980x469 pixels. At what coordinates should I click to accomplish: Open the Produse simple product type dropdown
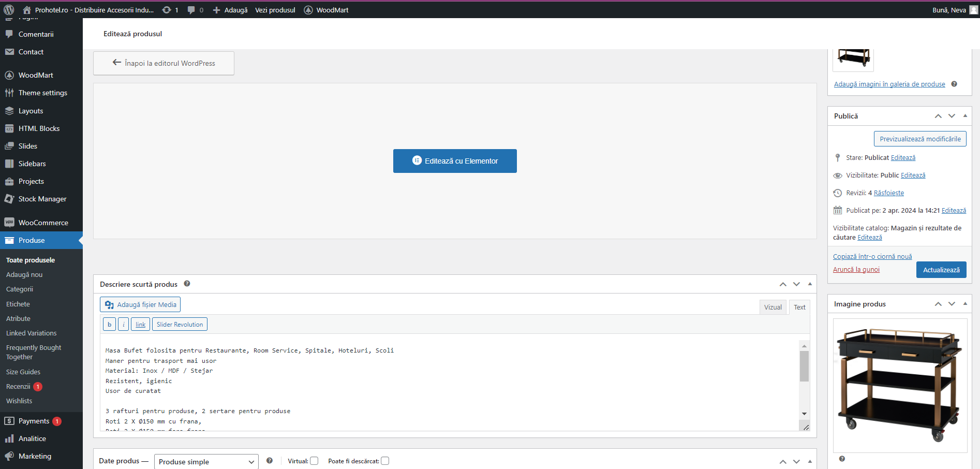tap(206, 462)
